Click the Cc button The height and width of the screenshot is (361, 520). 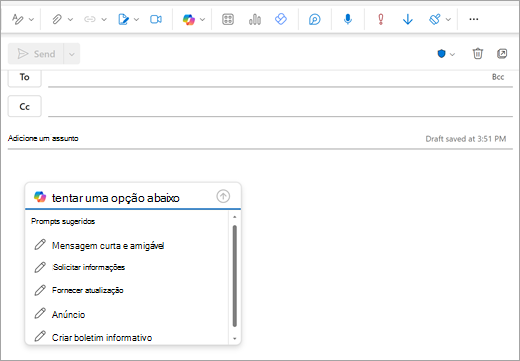tap(25, 106)
